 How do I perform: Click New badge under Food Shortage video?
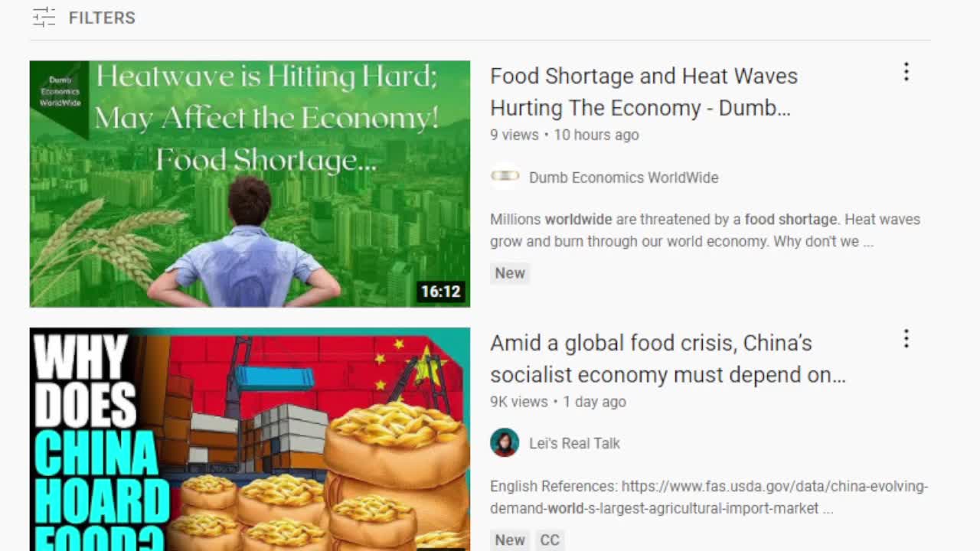click(x=510, y=273)
